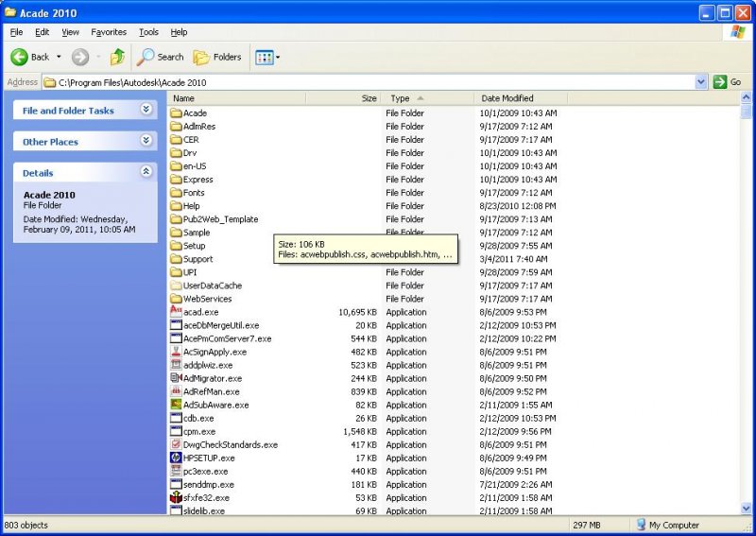
Task: Select the acad.exe application icon
Action: pos(176,312)
